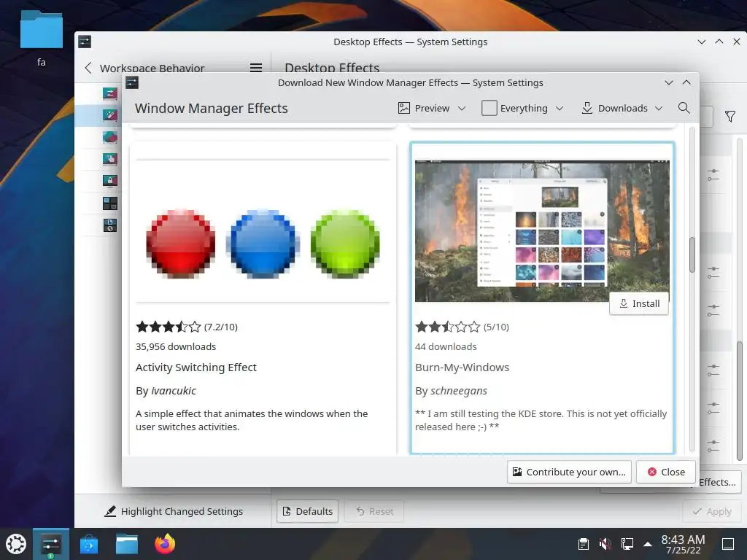
Task: Click author name ivancukic
Action: 174,391
